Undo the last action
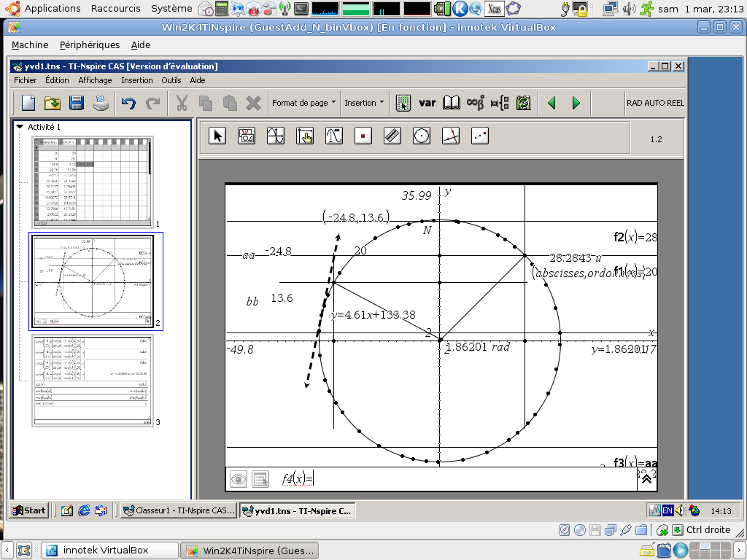Viewport: 747px width, 560px height. [x=128, y=103]
